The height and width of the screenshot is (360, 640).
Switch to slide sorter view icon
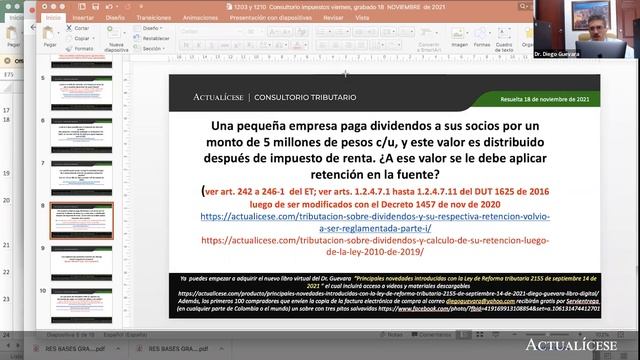pyautogui.click(x=480, y=335)
